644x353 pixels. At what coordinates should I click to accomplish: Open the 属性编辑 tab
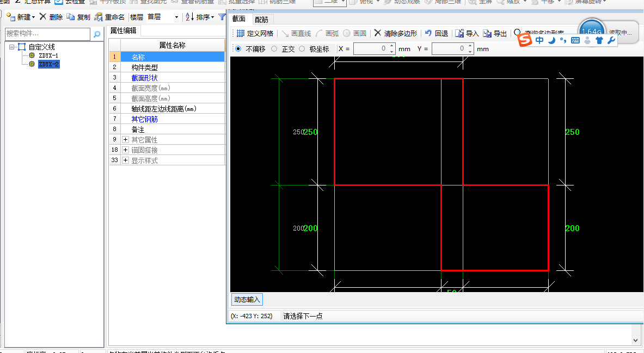tap(123, 31)
